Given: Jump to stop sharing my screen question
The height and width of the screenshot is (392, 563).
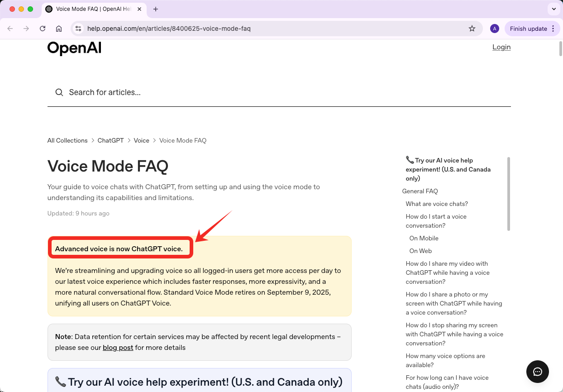Looking at the screenshot, I should click(x=454, y=334).
